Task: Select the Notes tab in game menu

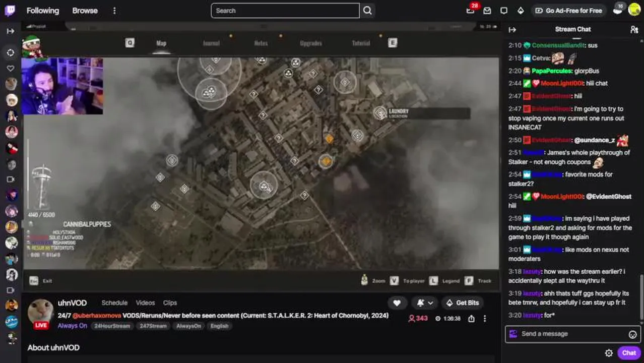Action: tap(261, 43)
